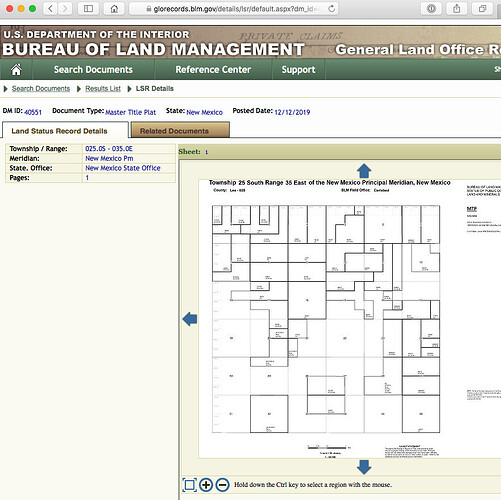Click the zoom in plus icon
Screen dimensions: 501x500
click(x=206, y=485)
